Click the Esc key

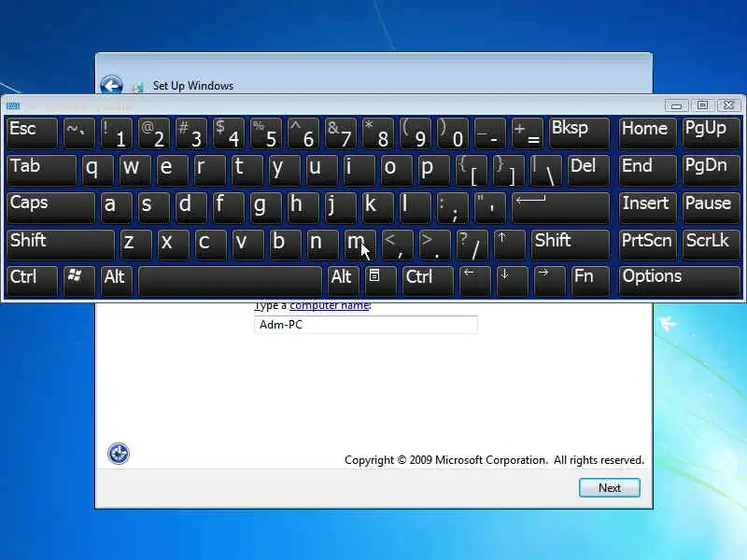tap(32, 133)
